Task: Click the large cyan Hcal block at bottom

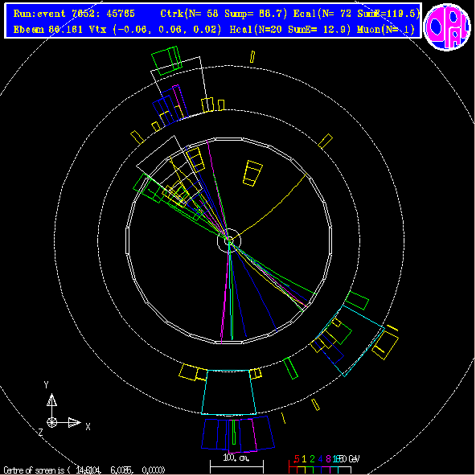Action: coord(228,392)
